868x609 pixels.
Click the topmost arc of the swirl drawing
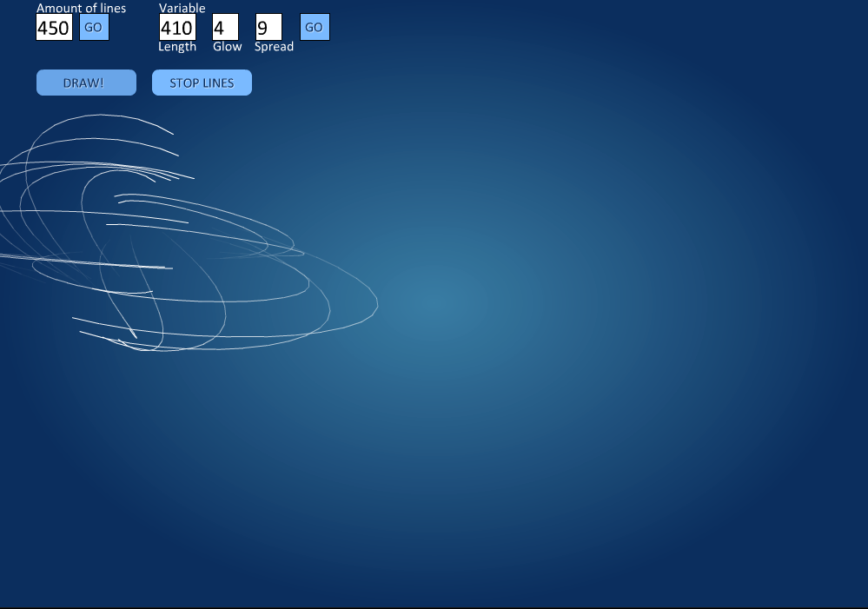(100, 115)
